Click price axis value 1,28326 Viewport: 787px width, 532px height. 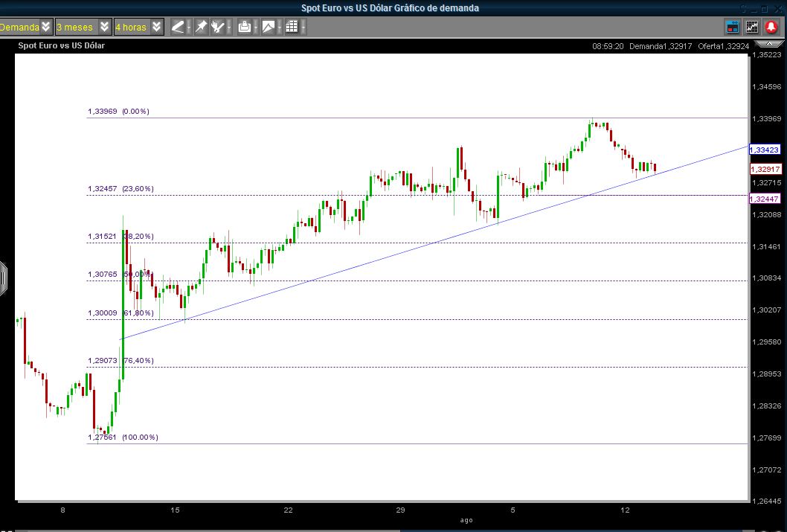766,406
